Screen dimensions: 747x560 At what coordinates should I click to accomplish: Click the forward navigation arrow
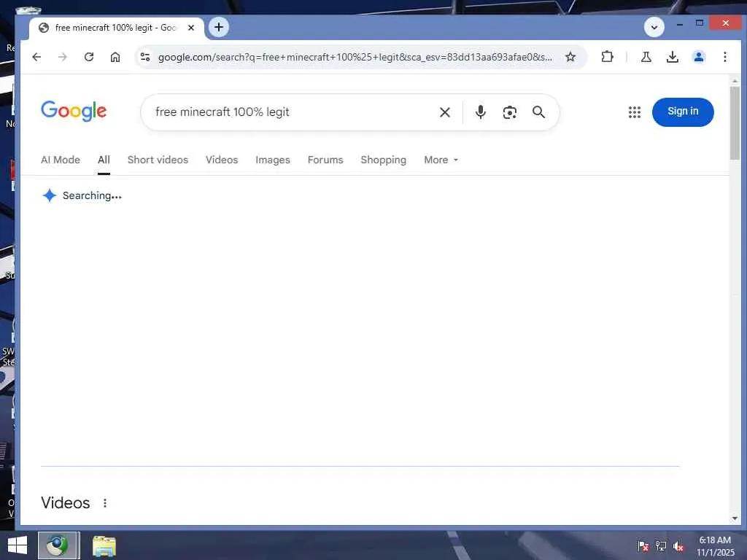(x=63, y=57)
